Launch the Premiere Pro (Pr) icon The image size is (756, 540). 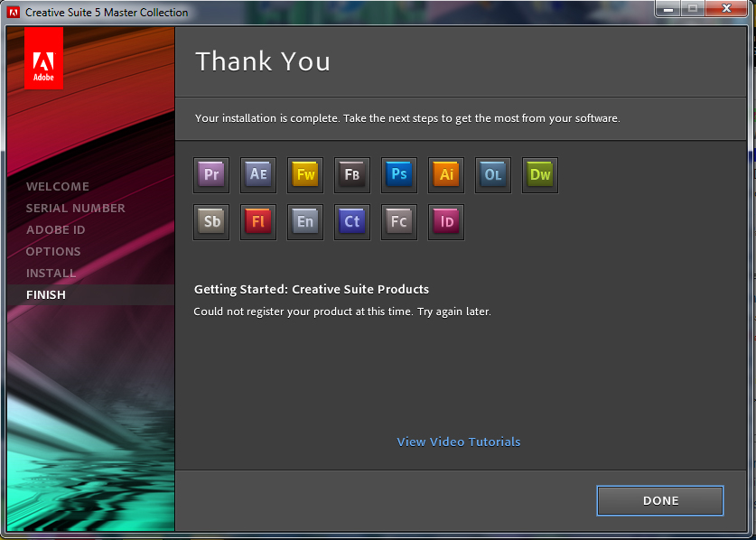click(x=211, y=175)
